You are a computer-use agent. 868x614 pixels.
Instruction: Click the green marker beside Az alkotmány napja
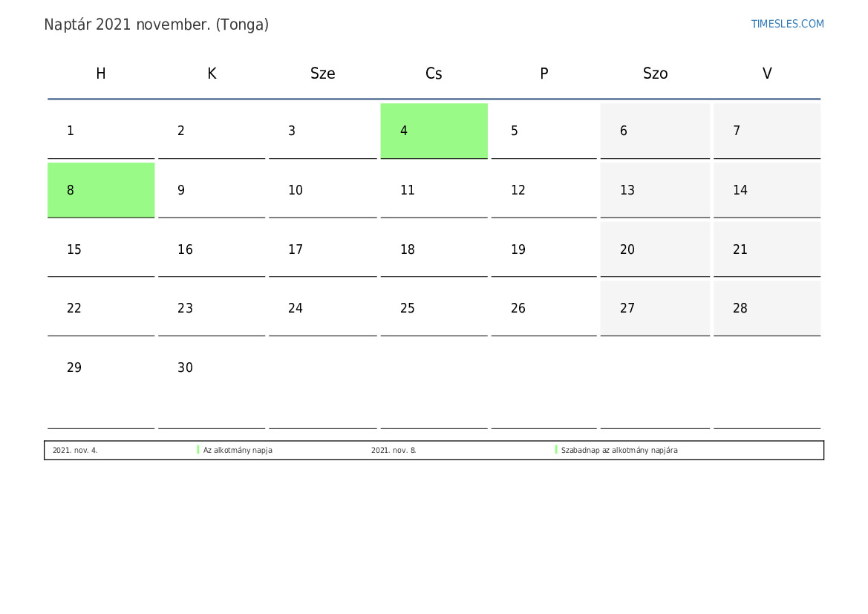point(198,450)
